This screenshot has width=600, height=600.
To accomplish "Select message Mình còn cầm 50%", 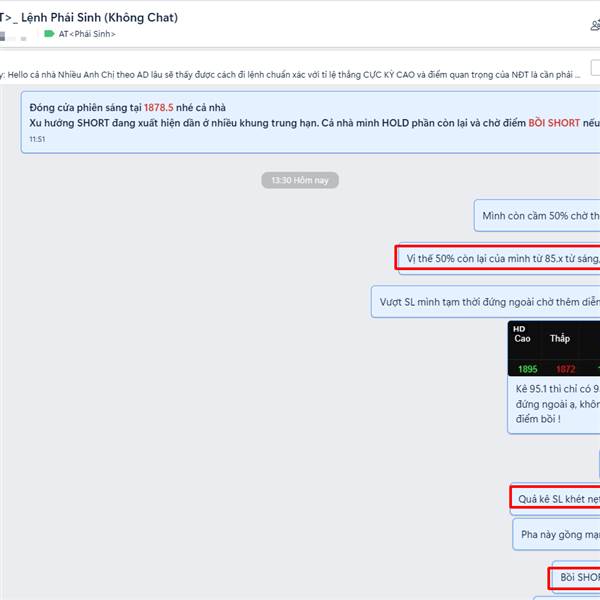I will 537,215.
